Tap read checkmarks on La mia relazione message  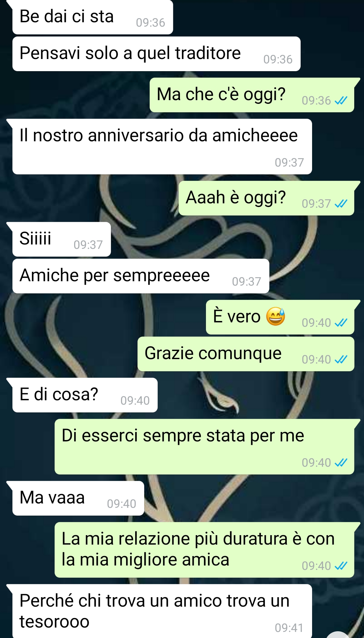(341, 566)
